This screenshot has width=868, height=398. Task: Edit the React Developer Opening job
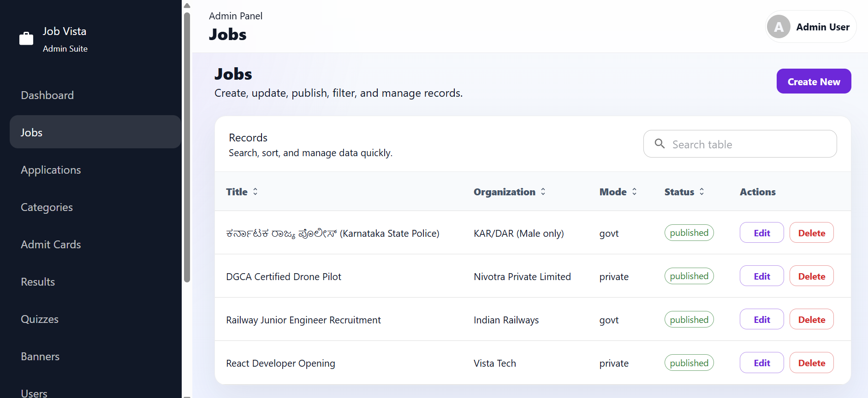(761, 363)
